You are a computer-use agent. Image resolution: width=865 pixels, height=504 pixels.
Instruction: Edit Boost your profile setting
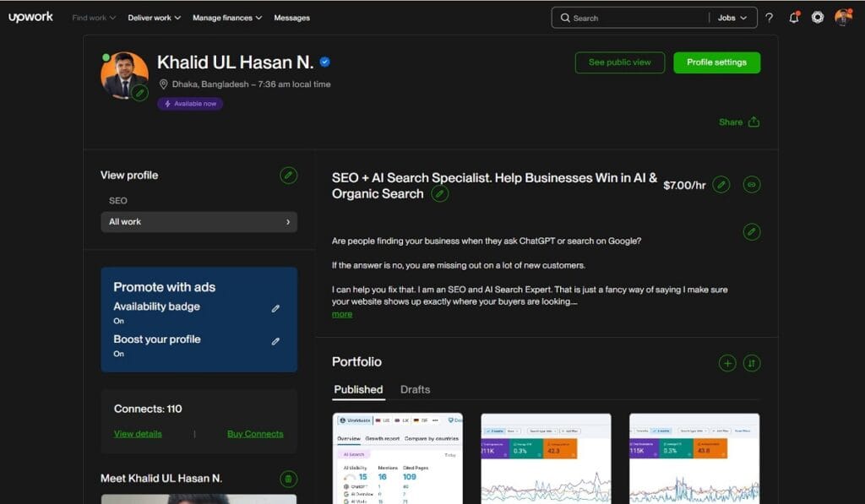point(275,341)
